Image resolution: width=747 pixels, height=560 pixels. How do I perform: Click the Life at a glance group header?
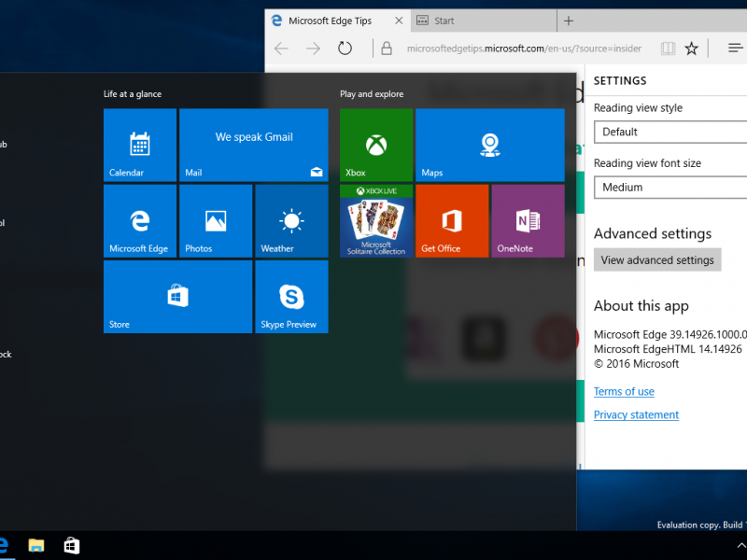click(133, 94)
